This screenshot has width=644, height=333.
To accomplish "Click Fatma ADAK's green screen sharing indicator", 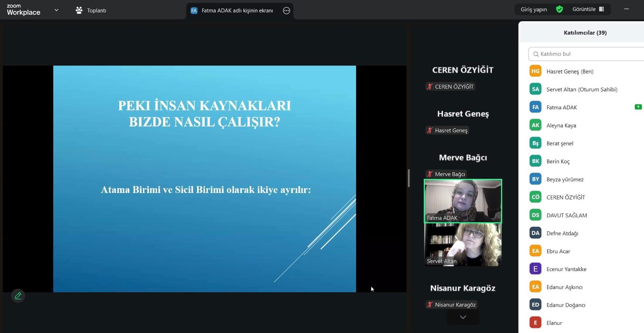I will pos(638,107).
